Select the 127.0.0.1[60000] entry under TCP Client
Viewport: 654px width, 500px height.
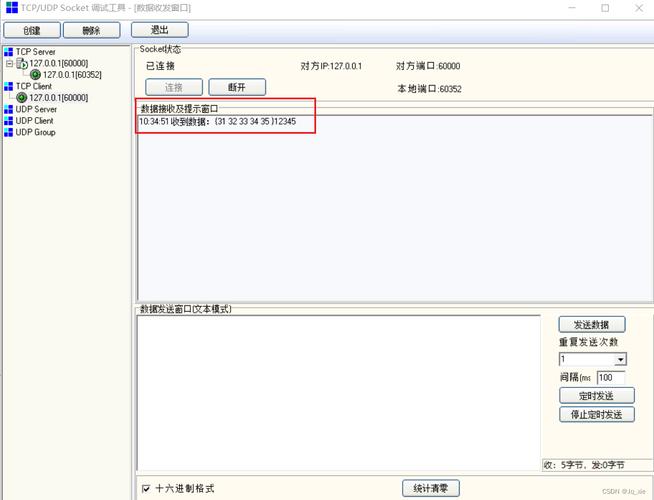tap(59, 98)
